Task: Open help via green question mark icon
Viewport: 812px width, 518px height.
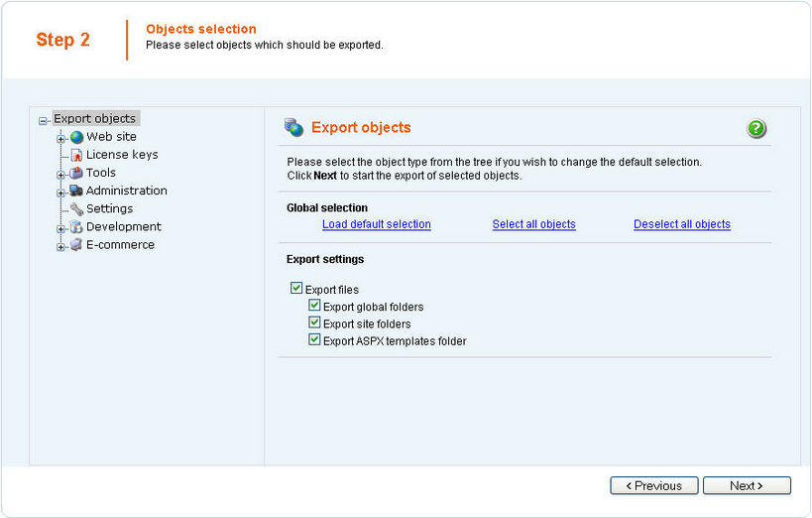Action: [x=756, y=128]
